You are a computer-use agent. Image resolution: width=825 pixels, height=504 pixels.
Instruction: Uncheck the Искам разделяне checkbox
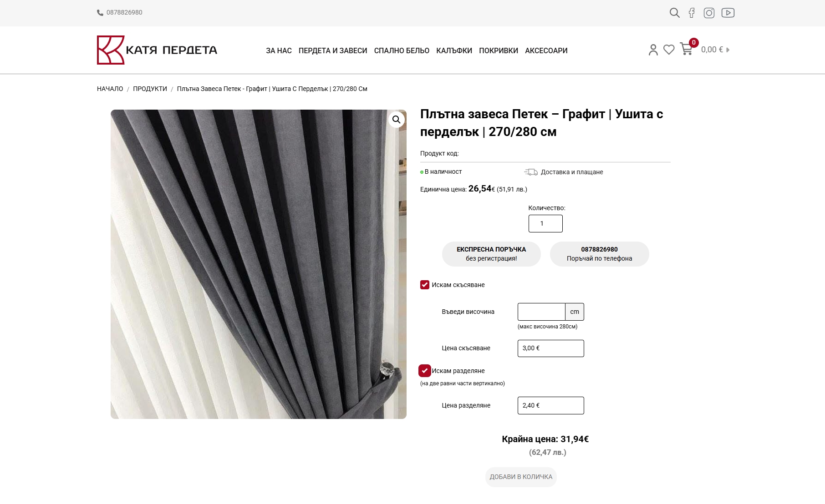point(425,371)
